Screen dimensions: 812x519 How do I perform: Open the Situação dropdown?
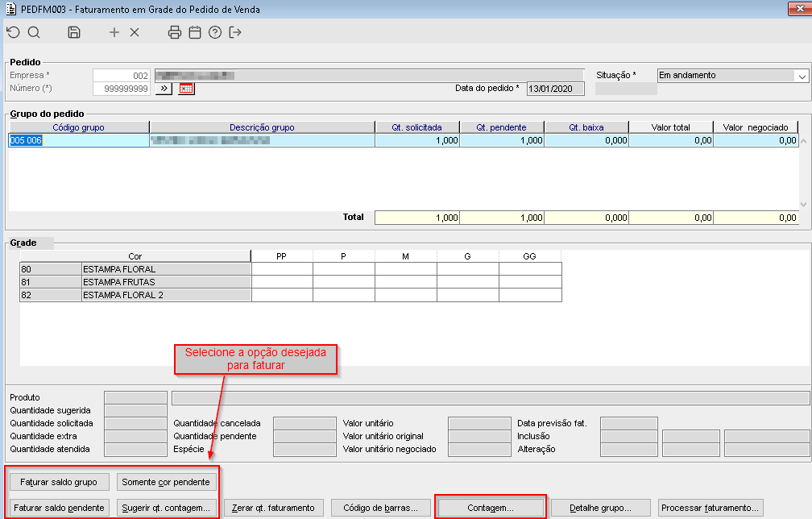(802, 76)
